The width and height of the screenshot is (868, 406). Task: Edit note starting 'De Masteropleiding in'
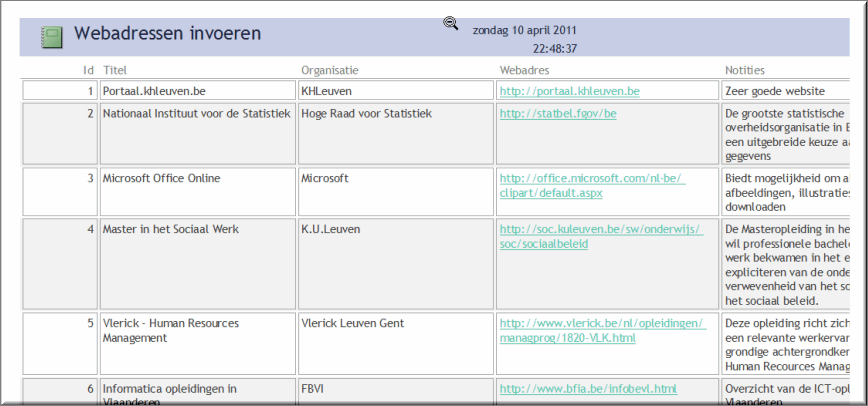(786, 264)
